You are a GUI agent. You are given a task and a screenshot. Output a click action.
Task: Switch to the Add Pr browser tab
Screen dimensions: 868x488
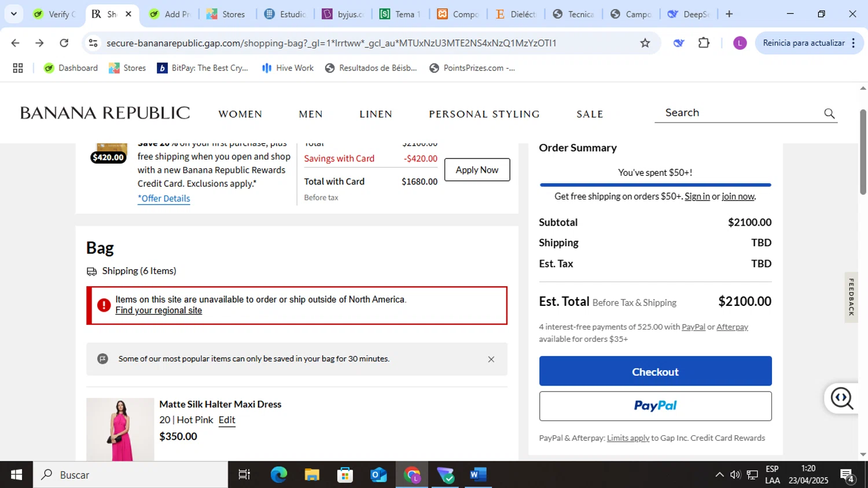click(171, 14)
